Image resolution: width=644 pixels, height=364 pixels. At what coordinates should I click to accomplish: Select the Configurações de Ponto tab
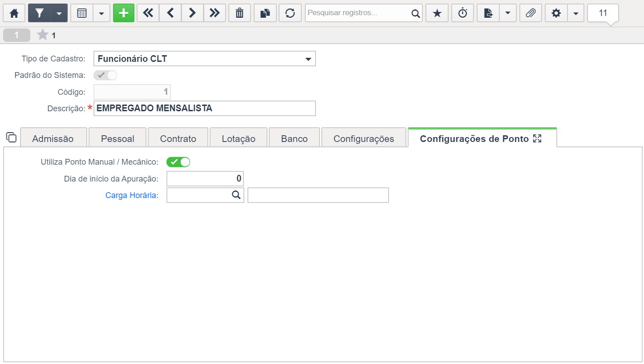click(482, 138)
